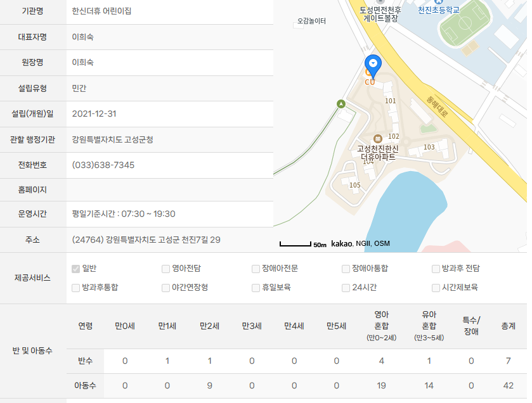The width and height of the screenshot is (532, 403).
Task: Click the blue location pin on map
Action: tap(373, 66)
